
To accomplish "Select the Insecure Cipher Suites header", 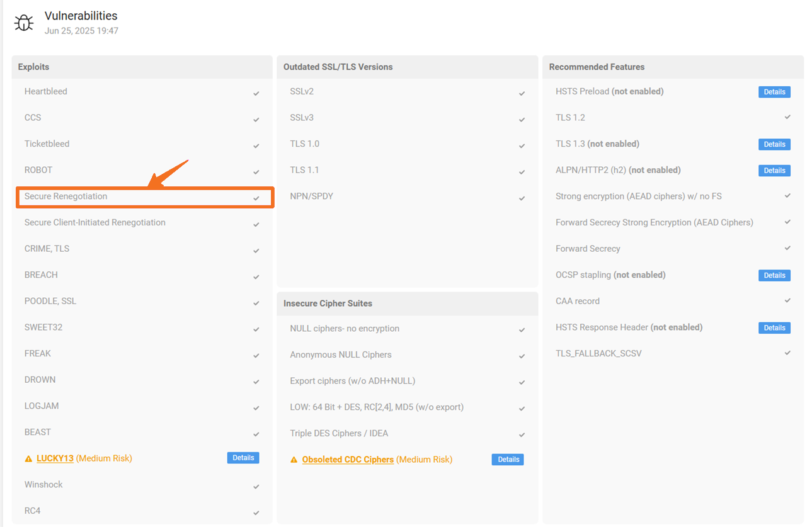I will [x=328, y=303].
